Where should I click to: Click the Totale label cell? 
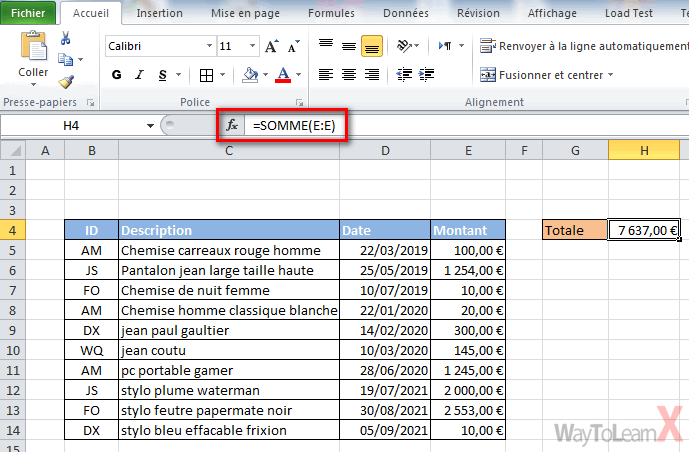coord(575,230)
